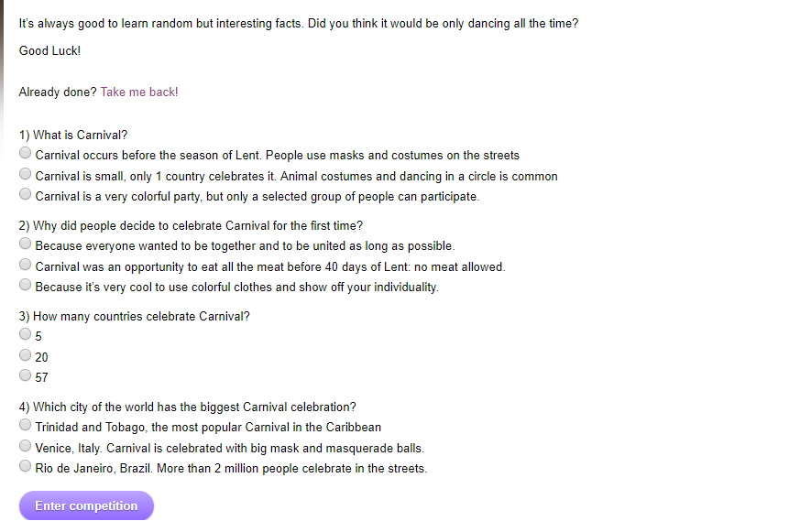Viewport: 789px width, 532px height.
Task: Select Trinidad and Tobago radio option
Action: 25,425
